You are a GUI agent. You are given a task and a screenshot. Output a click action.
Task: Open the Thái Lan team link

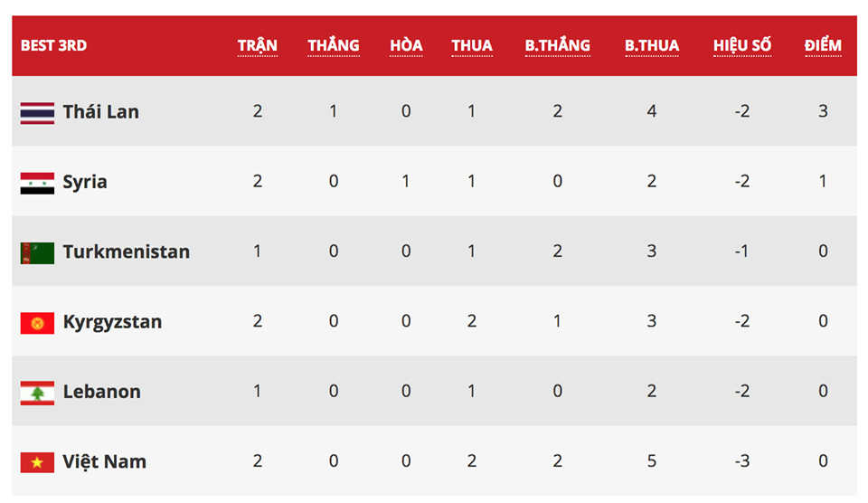[x=100, y=112]
